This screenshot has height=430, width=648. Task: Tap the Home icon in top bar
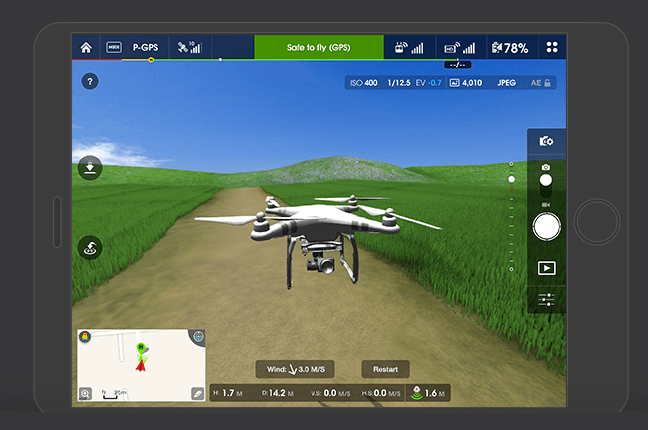[x=86, y=47]
